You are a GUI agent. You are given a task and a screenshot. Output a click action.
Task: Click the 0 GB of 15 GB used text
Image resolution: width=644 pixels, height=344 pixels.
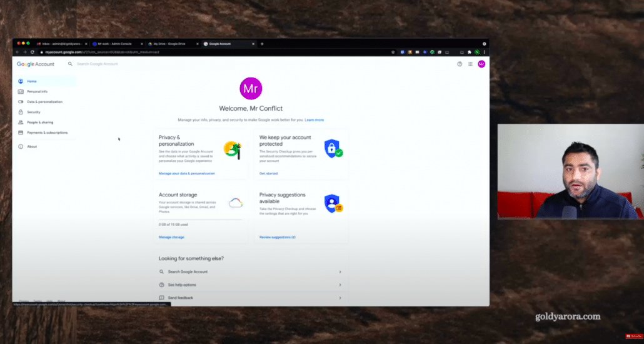click(x=173, y=225)
